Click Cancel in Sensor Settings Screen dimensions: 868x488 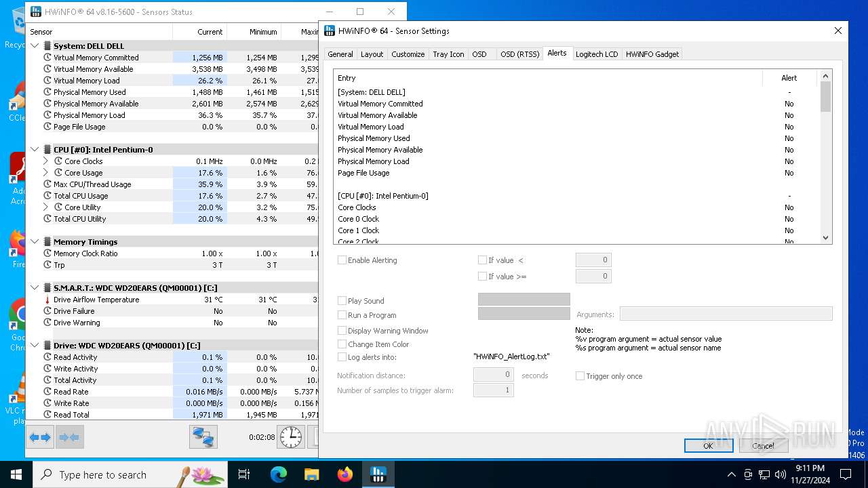click(x=764, y=445)
